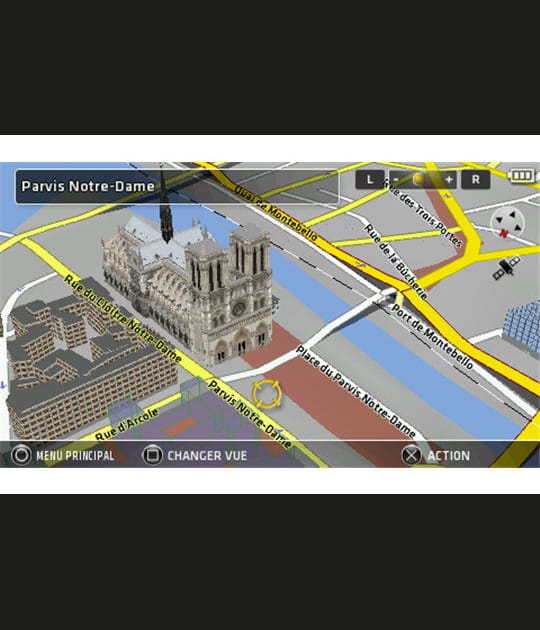540x630 pixels.
Task: Zoom out with the minus sign
Action: click(396, 180)
